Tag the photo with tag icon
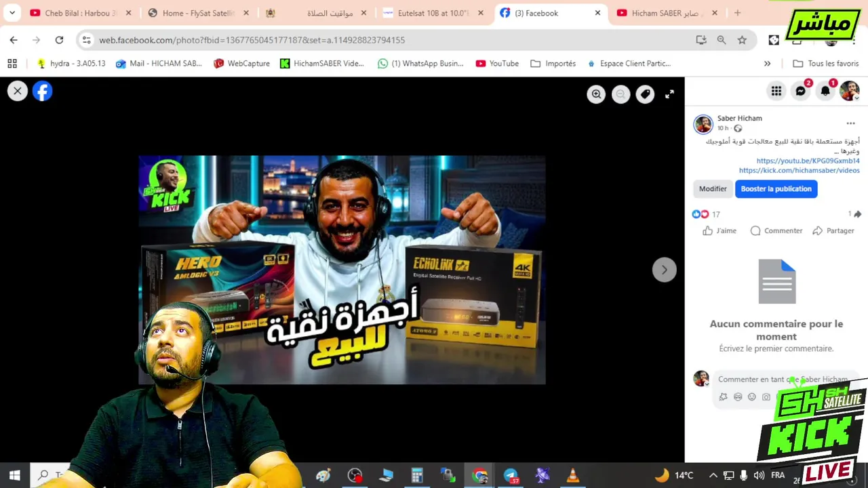 point(645,94)
